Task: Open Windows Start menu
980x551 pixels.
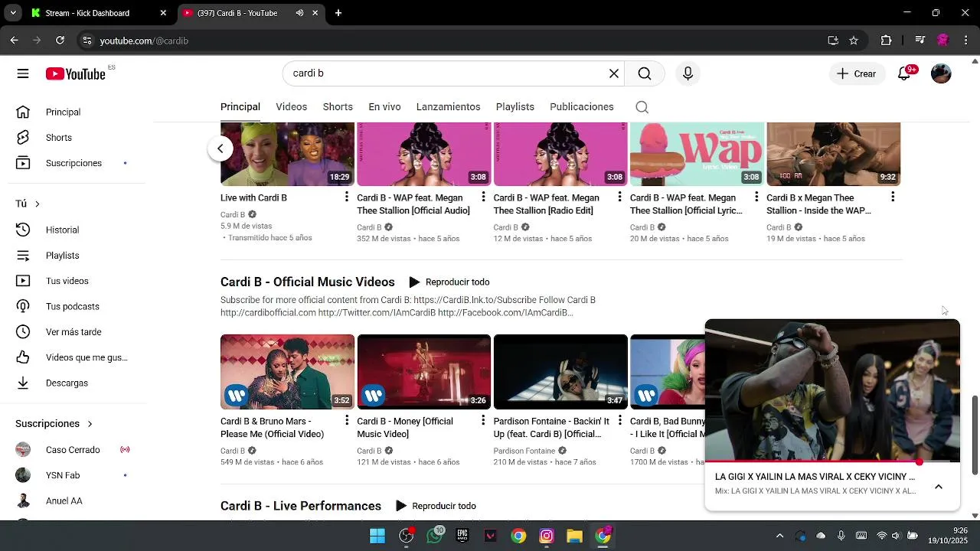Action: 377,536
